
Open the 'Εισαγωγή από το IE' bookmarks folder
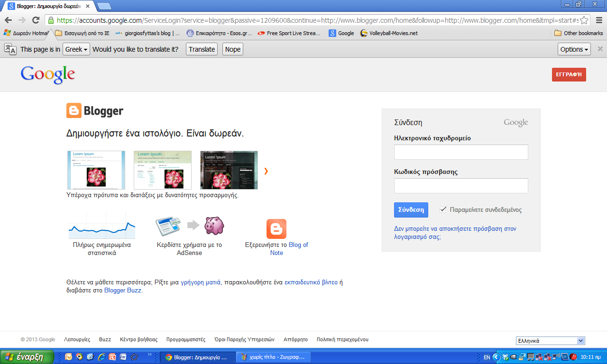83,33
